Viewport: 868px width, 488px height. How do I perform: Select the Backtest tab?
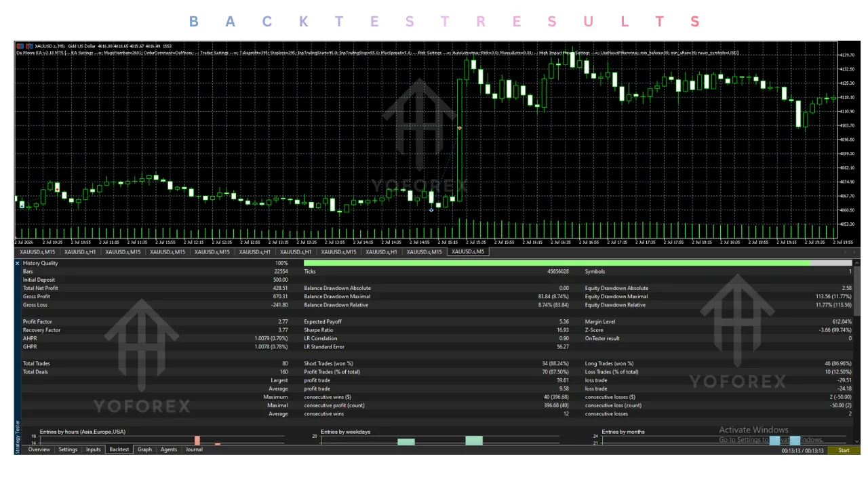point(119,449)
